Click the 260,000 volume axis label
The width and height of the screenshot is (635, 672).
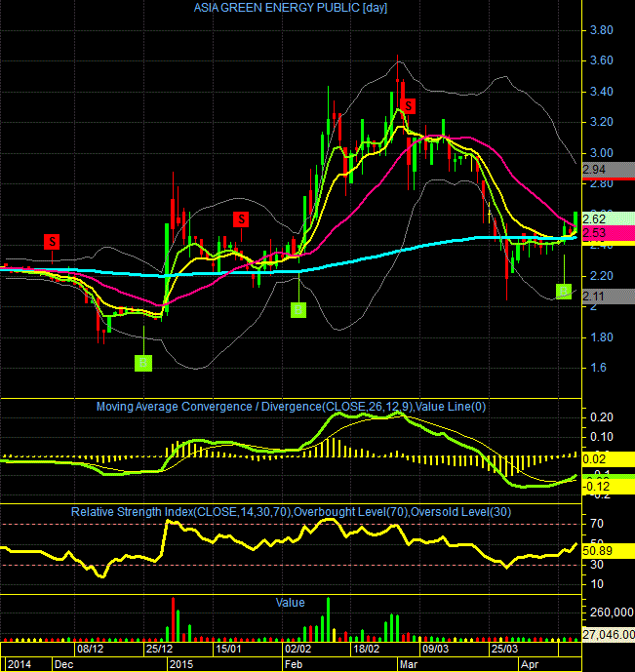[x=612, y=612]
